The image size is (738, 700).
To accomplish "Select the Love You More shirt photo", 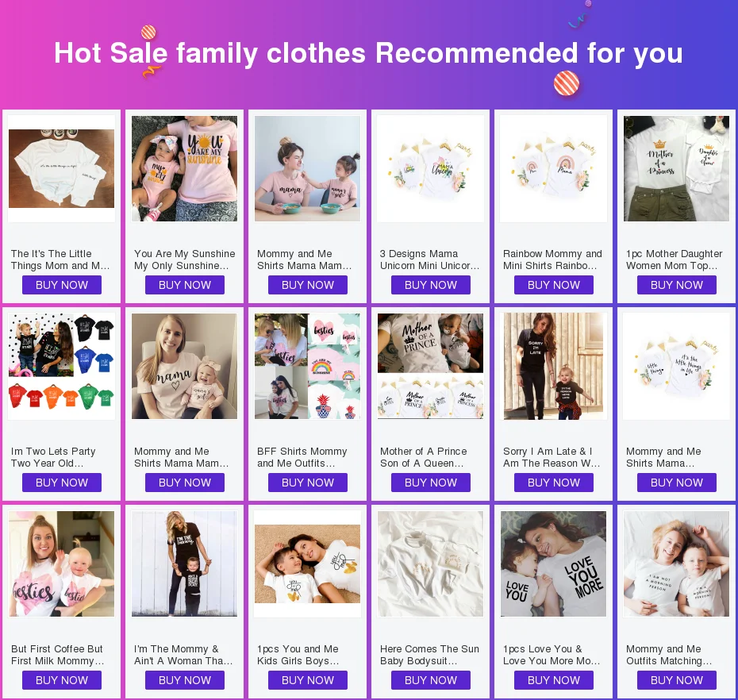I will [554, 564].
